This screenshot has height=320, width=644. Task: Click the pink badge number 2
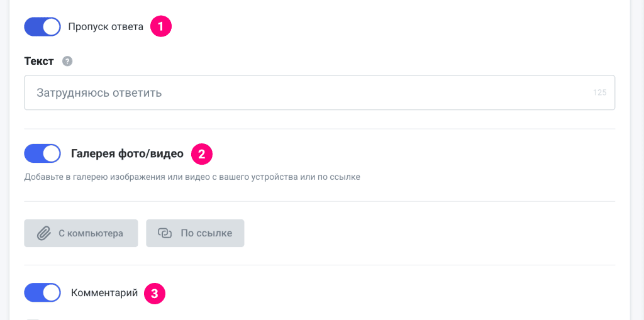[x=202, y=153]
